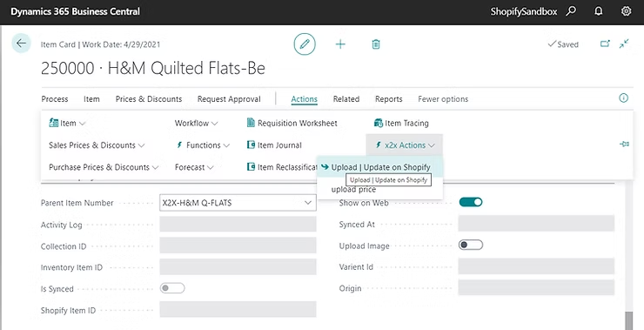The height and width of the screenshot is (330, 644).
Task: Open Parent Item Number dropdown arrow
Action: [x=308, y=203]
